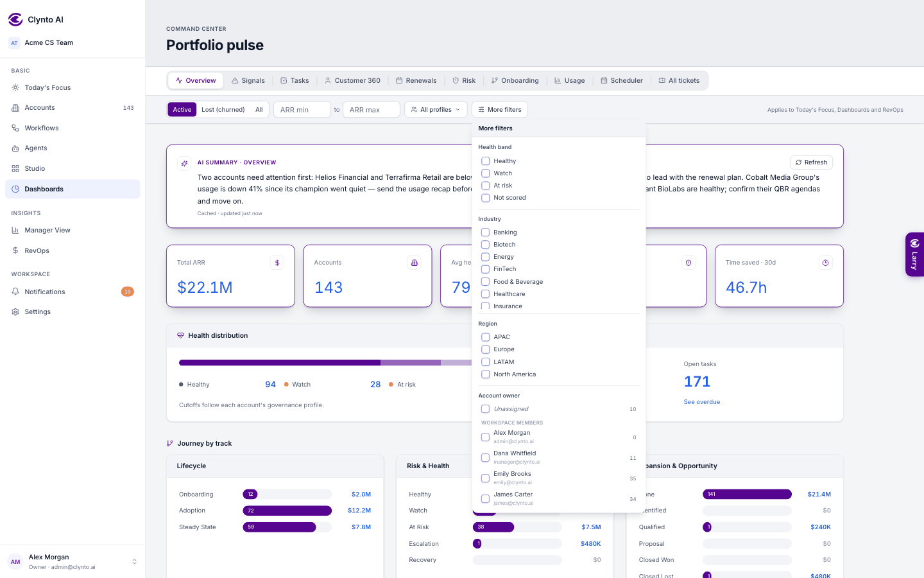This screenshot has height=578, width=924.
Task: Open the Scheduler tab
Action: click(622, 80)
